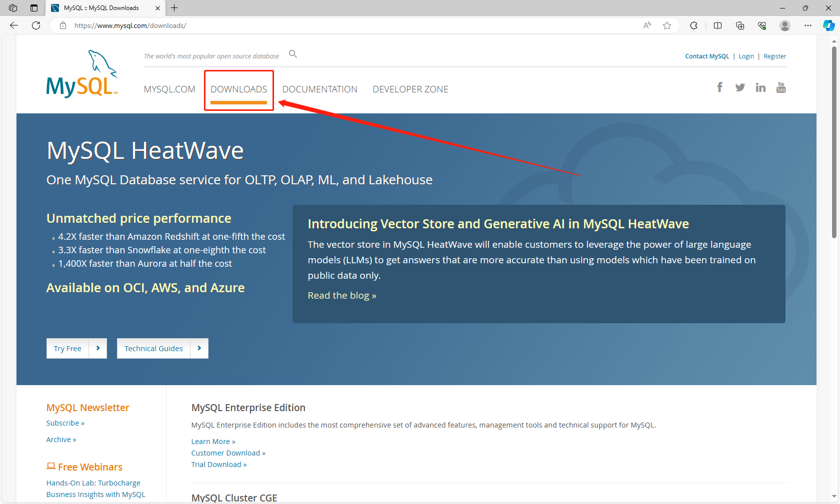The height and width of the screenshot is (504, 840).
Task: Click the world's most popular database tagline
Action: [211, 56]
